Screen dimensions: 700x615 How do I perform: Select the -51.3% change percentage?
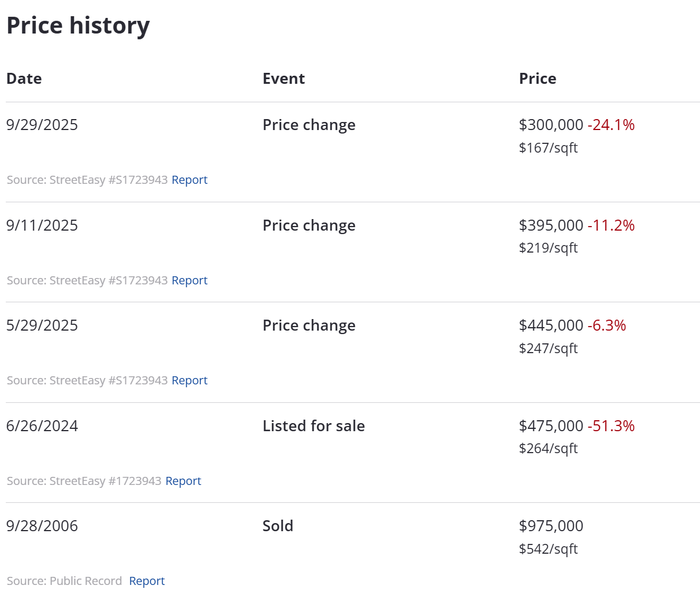611,426
